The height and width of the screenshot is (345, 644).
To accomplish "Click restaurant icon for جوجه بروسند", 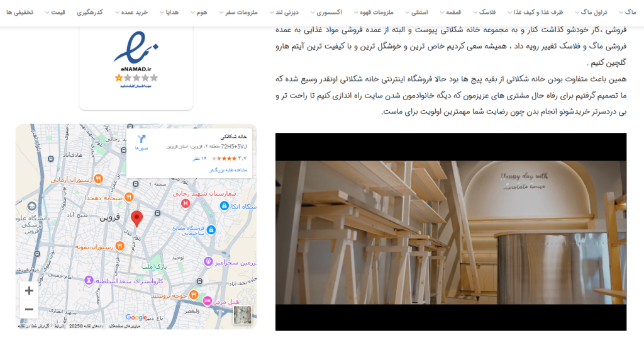I will pos(194,295).
